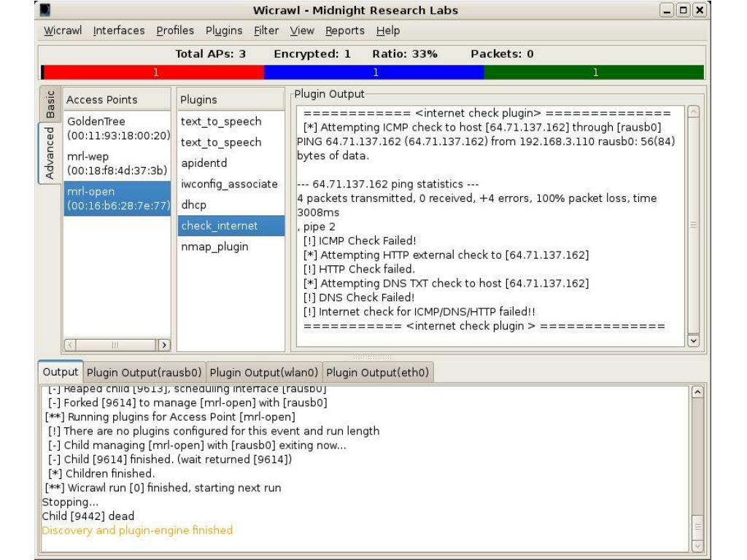747x560 pixels.
Task: Click the red segment of the AP bar
Action: click(153, 72)
